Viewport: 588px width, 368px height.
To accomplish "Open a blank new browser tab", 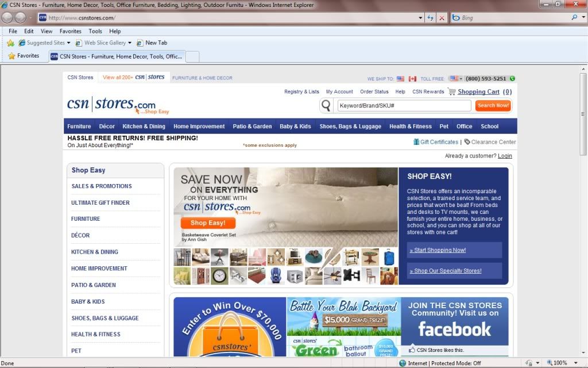I will click(192, 57).
